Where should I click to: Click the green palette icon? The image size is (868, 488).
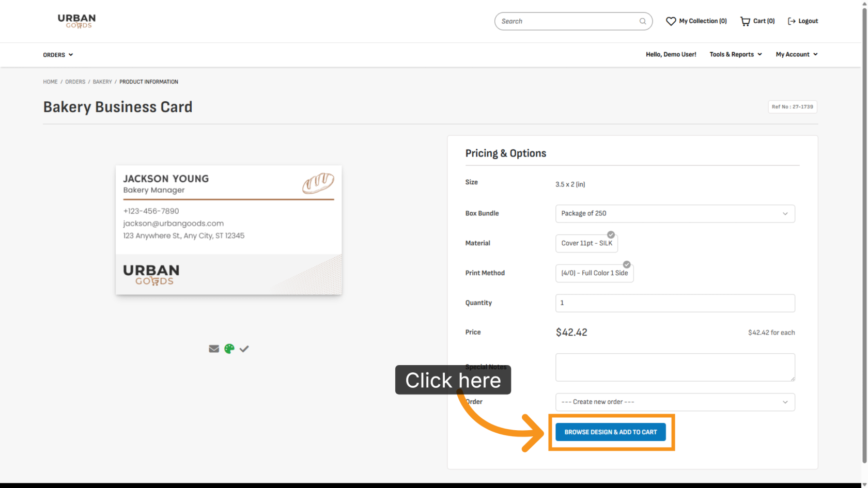[229, 349]
